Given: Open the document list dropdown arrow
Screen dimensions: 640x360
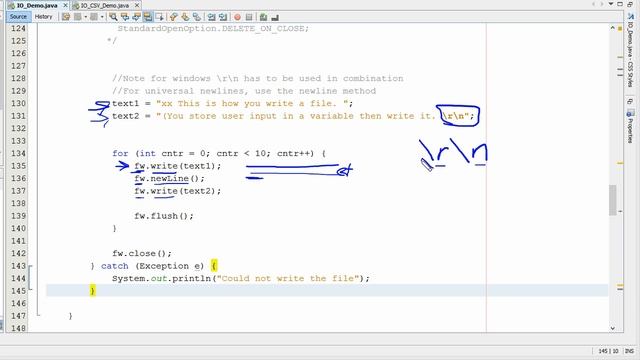Looking at the screenshot, I should coord(611,4).
